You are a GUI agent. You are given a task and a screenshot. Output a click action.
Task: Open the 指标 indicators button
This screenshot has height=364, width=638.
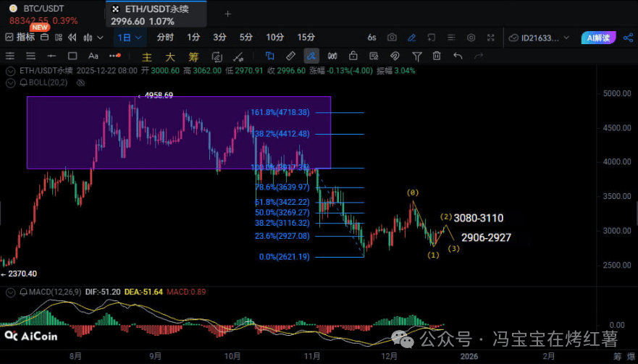[20, 38]
